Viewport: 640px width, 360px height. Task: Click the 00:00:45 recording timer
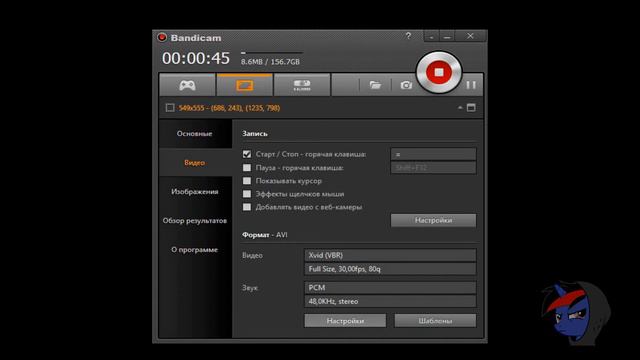pyautogui.click(x=196, y=58)
